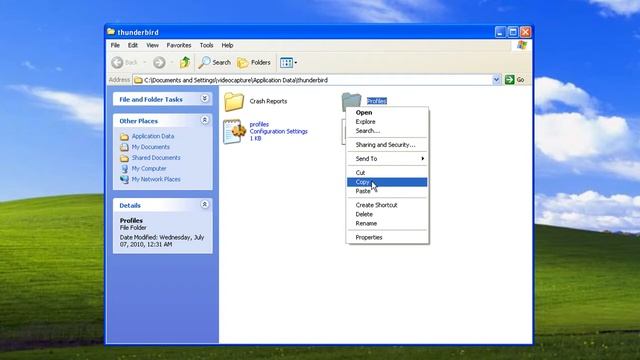The width and height of the screenshot is (640, 360).
Task: Open Shared Documents link
Action: click(156, 158)
